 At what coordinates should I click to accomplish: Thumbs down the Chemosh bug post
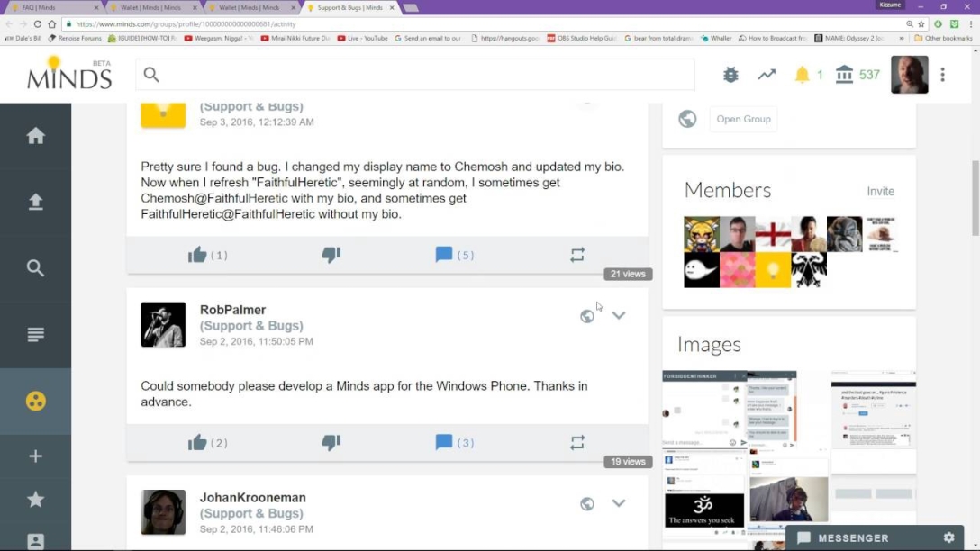331,256
